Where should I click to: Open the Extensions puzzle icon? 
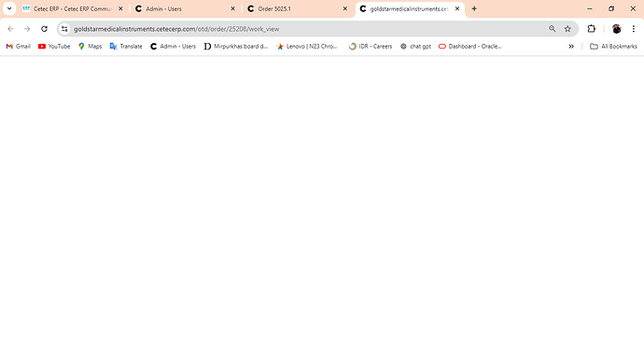tap(592, 29)
